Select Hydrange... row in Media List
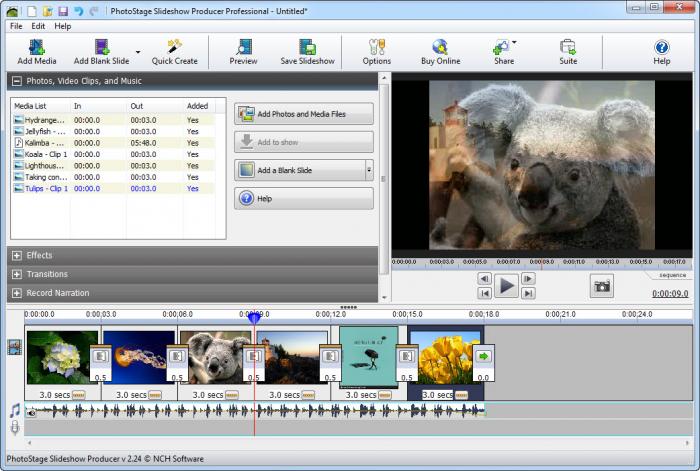 [x=114, y=120]
